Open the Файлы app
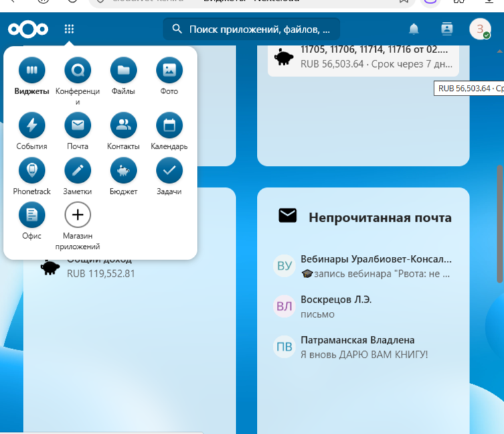Screen dimensions: 504x434 pos(124,76)
